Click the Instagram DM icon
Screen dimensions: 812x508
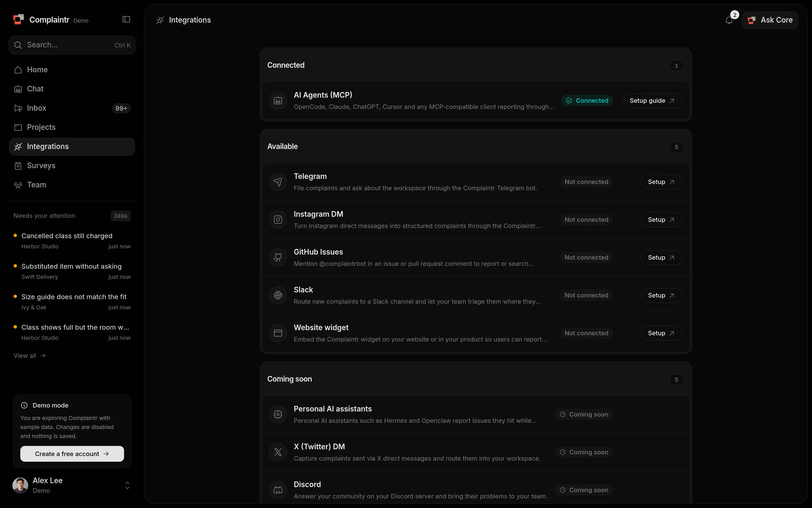click(278, 220)
